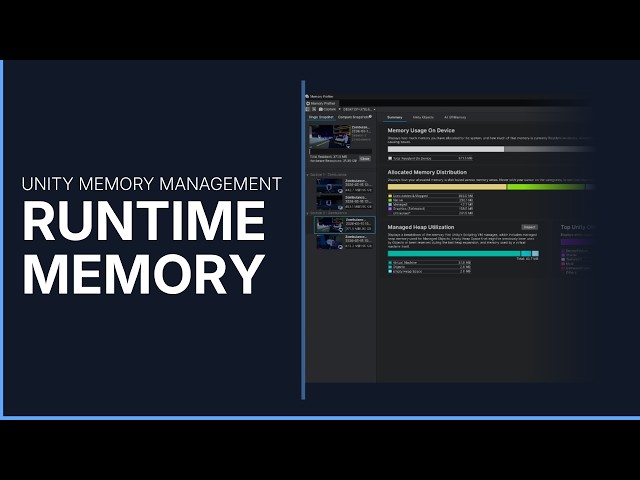Click the Managed Heap Utilization heading

tap(420, 227)
